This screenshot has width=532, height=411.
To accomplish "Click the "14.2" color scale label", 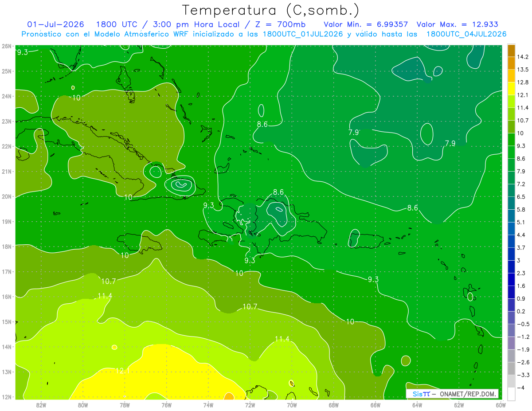I will (524, 57).
